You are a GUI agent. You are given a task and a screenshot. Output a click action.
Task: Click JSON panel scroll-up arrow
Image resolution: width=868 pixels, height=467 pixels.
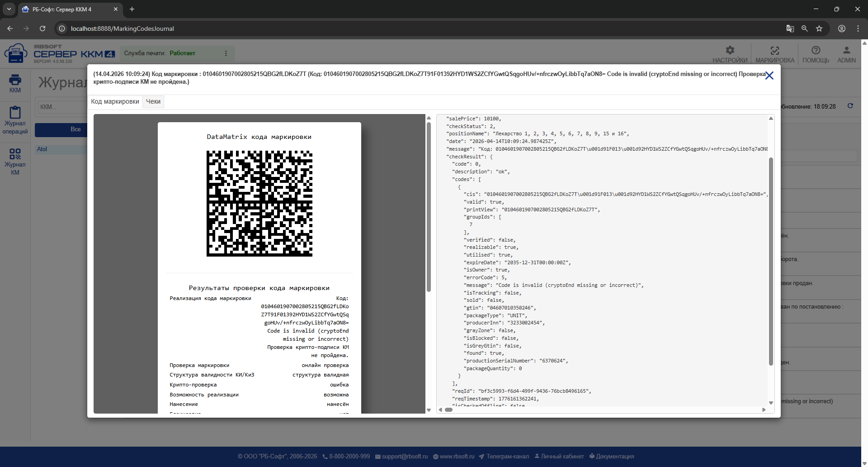[x=771, y=119]
